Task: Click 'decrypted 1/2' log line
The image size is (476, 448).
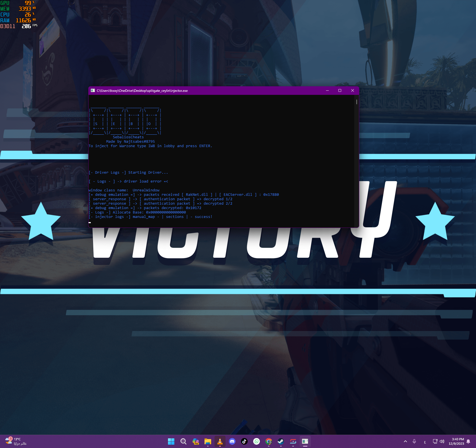Action: [x=161, y=199]
